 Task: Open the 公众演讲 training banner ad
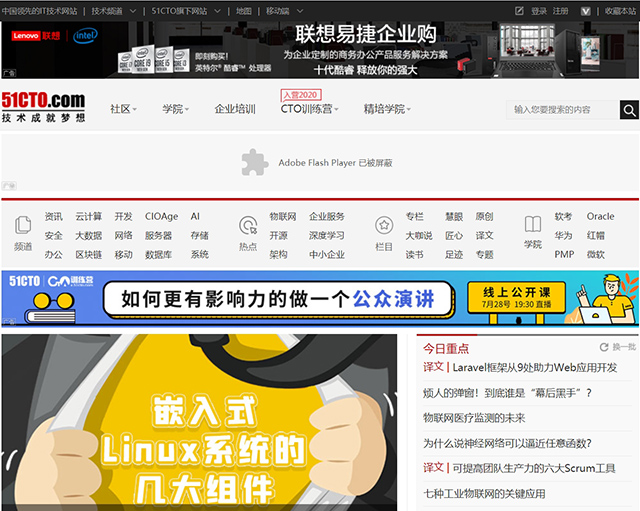click(x=320, y=298)
